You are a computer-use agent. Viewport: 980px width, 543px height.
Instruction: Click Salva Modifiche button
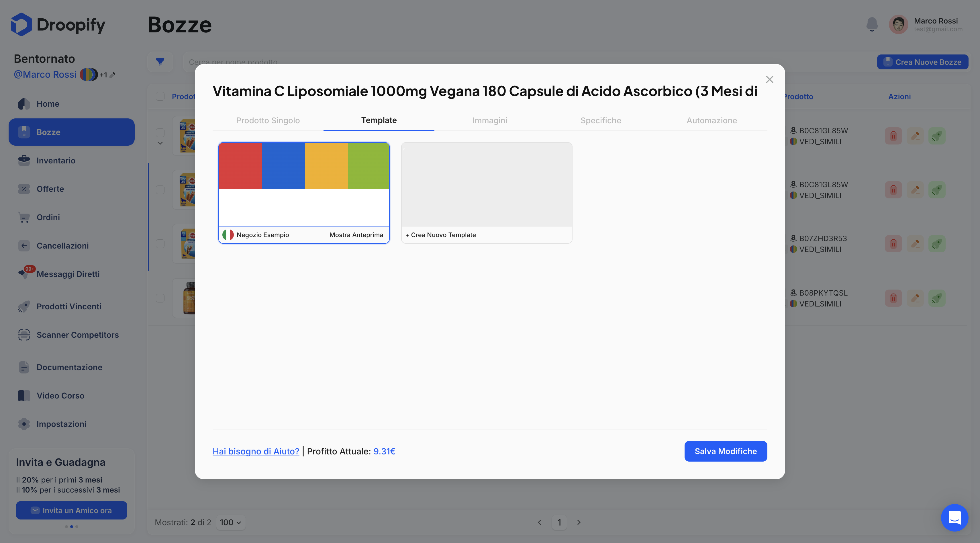click(x=726, y=451)
